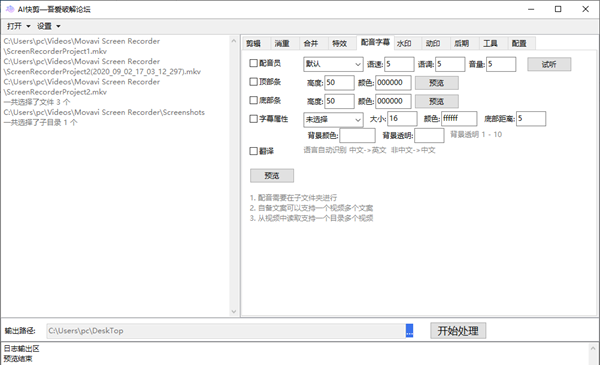Click 预览 button in 顶部条 row
Viewport: 600px width, 365px height.
point(437,83)
